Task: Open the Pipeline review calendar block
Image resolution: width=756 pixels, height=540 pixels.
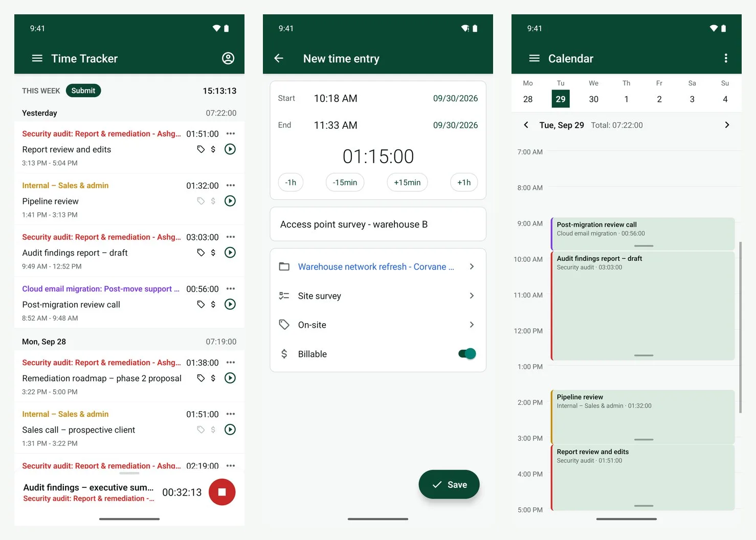Action: (x=643, y=416)
